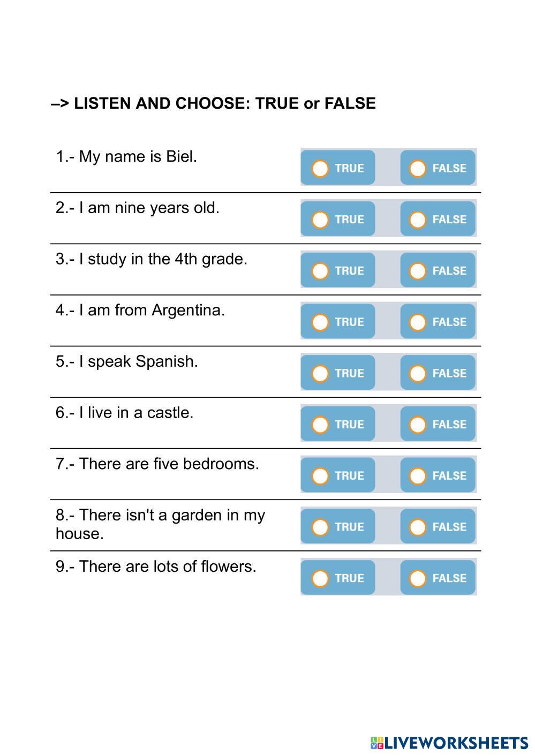535x756 pixels.
Task: Select TRUE for 'I speak Spanish'
Action: point(320,373)
